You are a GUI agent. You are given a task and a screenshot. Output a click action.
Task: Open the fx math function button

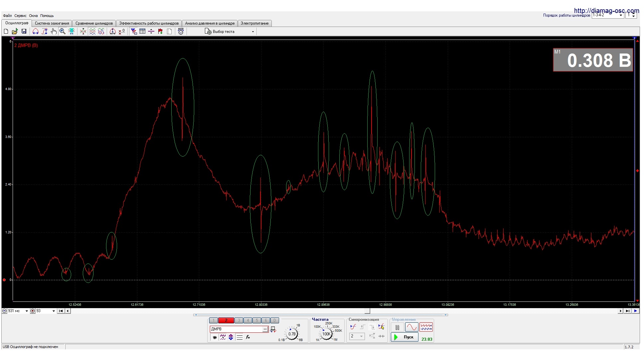(248, 337)
